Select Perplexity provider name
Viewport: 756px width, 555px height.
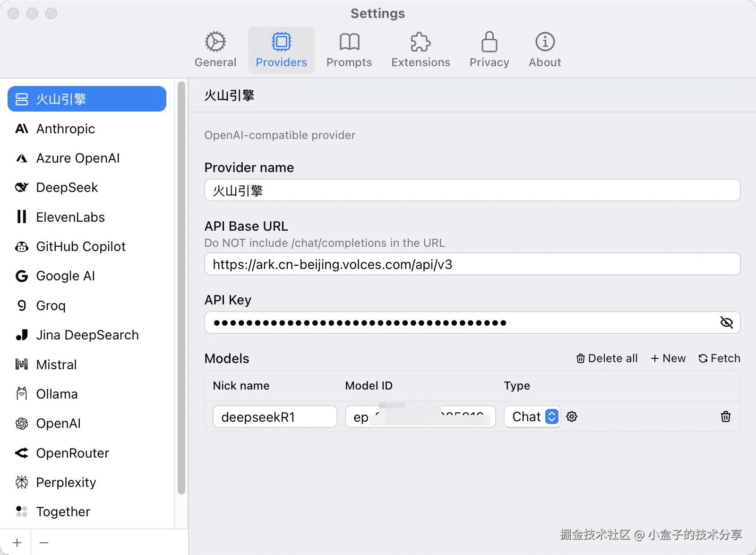point(66,482)
